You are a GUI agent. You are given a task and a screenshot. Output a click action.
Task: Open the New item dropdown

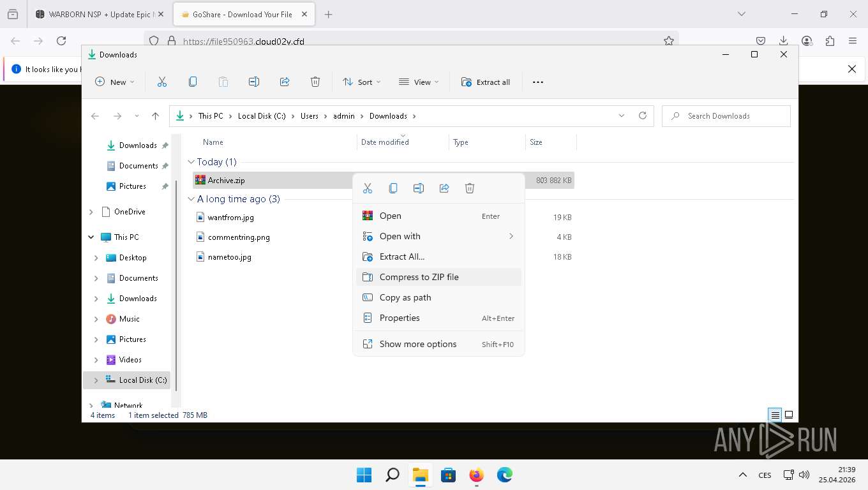click(115, 82)
